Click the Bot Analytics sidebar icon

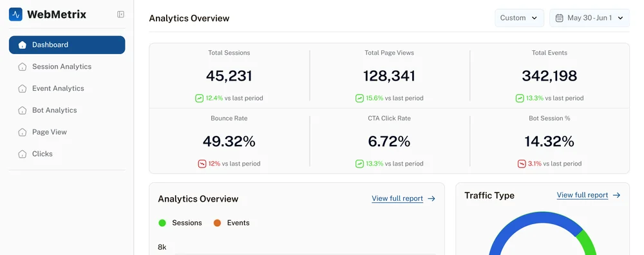22,110
